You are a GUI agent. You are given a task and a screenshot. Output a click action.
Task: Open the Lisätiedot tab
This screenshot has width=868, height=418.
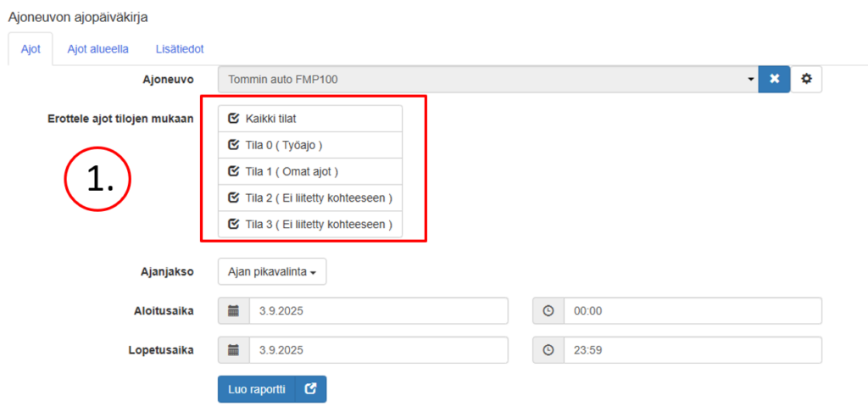(180, 49)
